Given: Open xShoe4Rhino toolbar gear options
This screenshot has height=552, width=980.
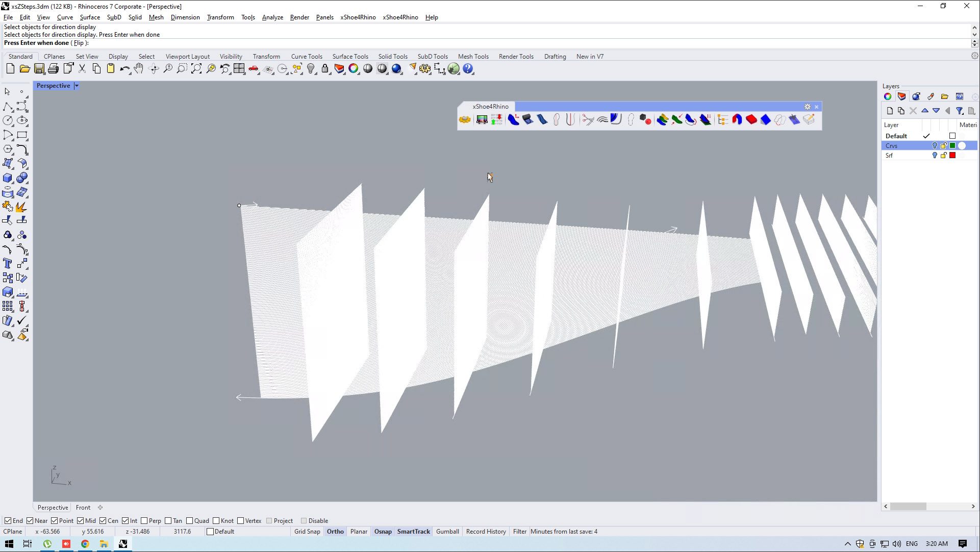Looking at the screenshot, I should coord(807,107).
